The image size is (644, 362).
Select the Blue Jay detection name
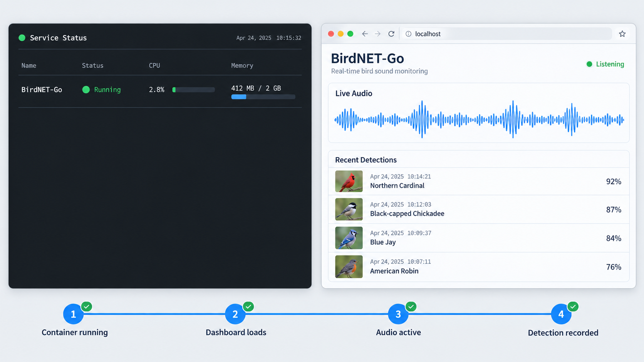click(x=383, y=242)
